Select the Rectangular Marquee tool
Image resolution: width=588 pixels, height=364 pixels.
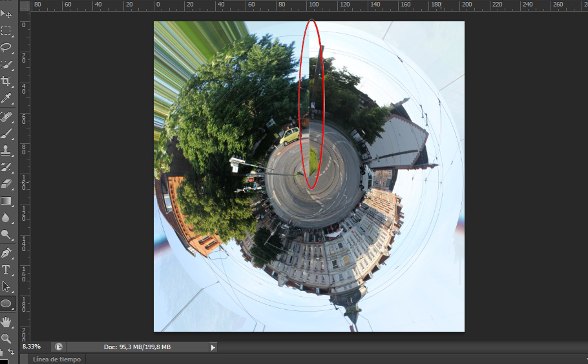[x=6, y=31]
